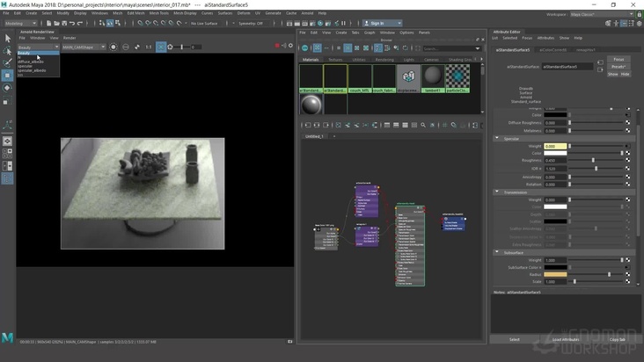Select the lambert1 material swatch
The height and width of the screenshot is (362, 644).
[x=433, y=78]
